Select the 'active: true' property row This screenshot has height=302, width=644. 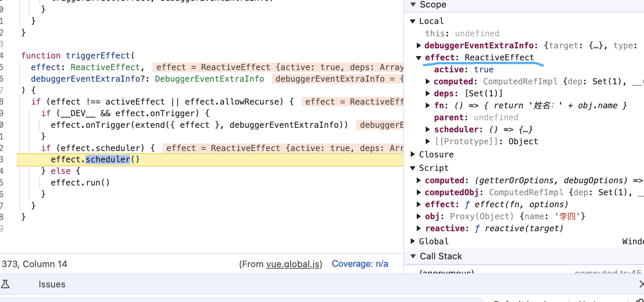[464, 70]
